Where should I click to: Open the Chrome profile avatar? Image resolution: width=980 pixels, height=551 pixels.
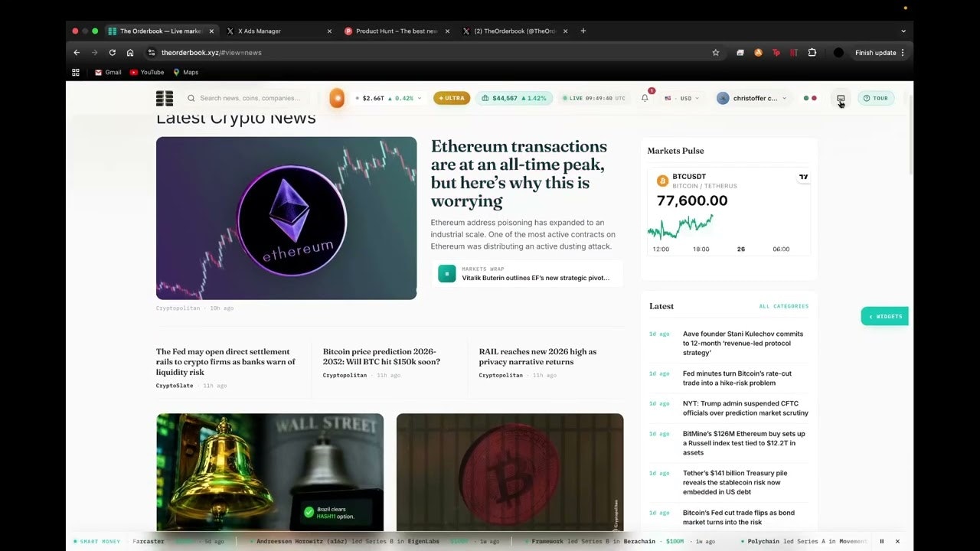pos(838,53)
